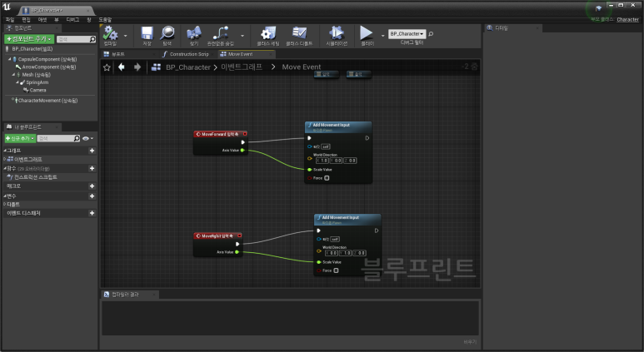644x352 pixels.
Task: Click the components search magnifier icon
Action: point(92,39)
